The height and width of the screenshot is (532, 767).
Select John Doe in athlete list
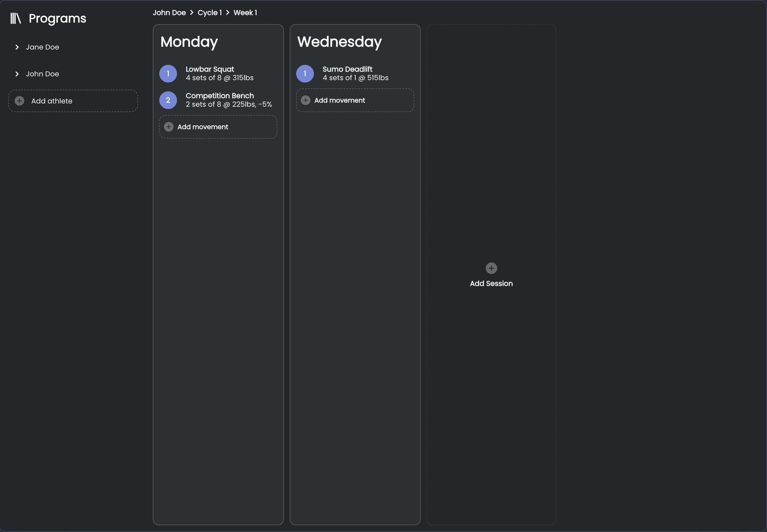click(42, 74)
